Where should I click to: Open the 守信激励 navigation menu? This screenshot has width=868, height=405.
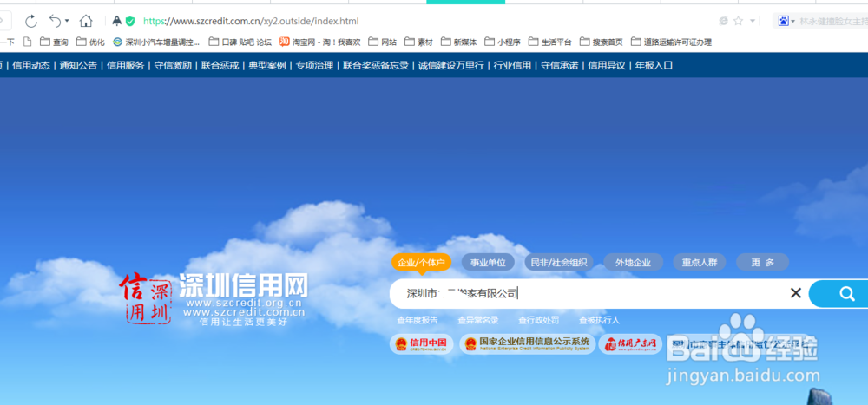click(x=173, y=65)
